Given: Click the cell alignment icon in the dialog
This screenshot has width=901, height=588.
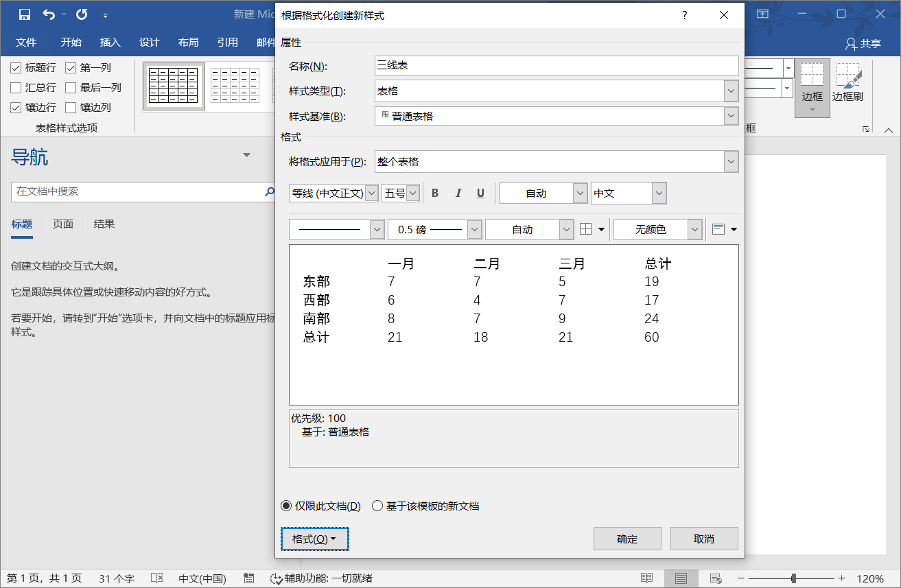Looking at the screenshot, I should tap(718, 229).
